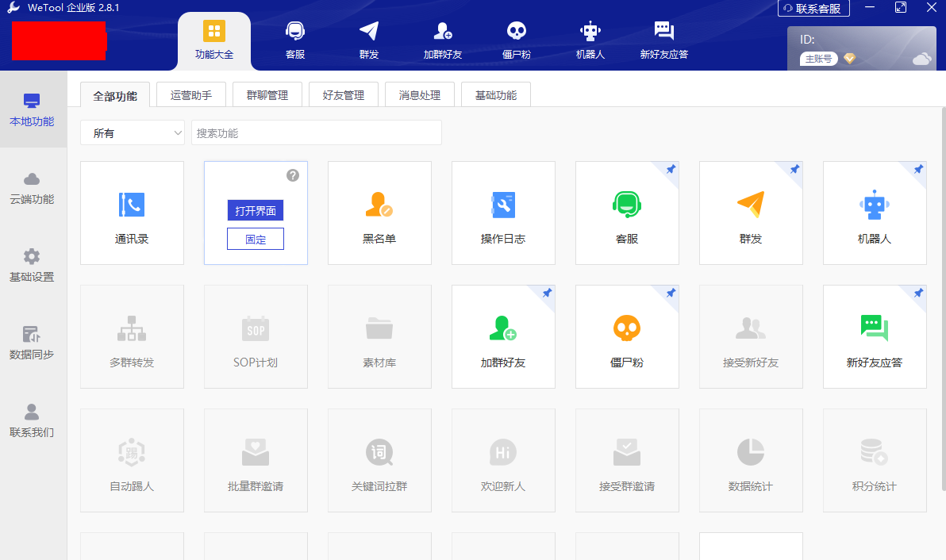Unpin the 僵尸粉 card via pin icon
Viewport: 946px width, 560px height.
point(671,293)
